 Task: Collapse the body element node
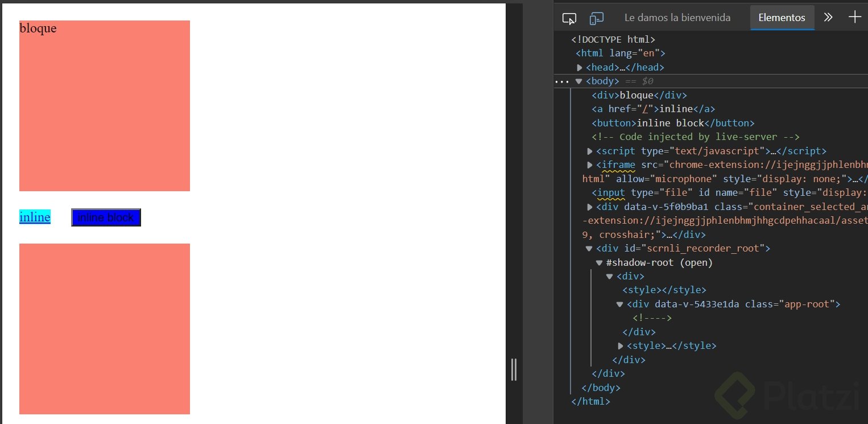579,81
